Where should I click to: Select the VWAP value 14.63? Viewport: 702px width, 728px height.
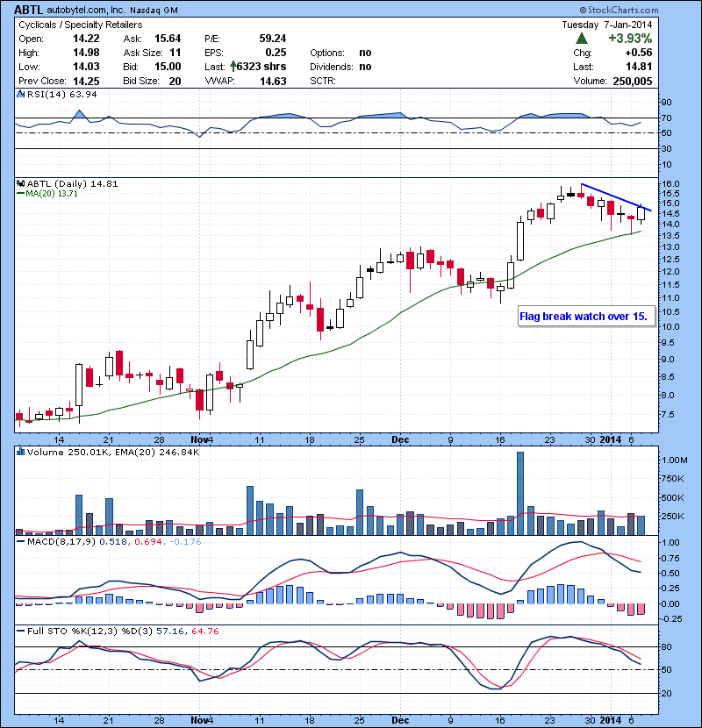click(x=273, y=81)
